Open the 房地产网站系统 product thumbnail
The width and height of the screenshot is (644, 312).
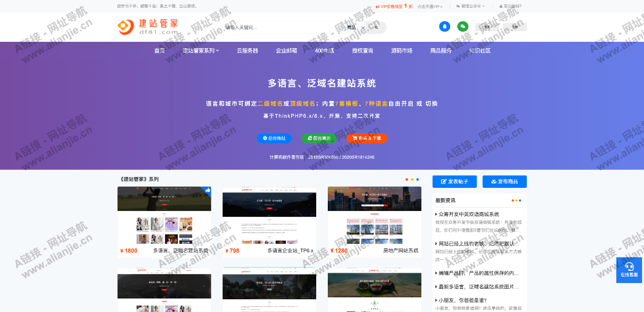coord(375,216)
